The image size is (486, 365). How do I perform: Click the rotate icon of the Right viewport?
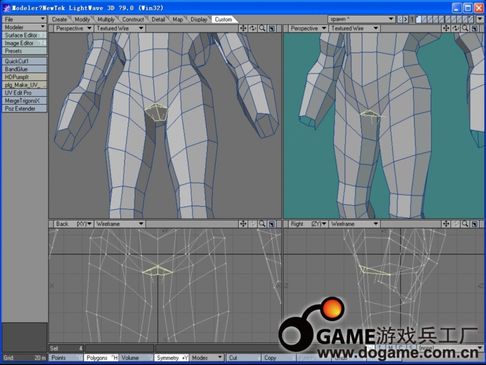[x=456, y=224]
